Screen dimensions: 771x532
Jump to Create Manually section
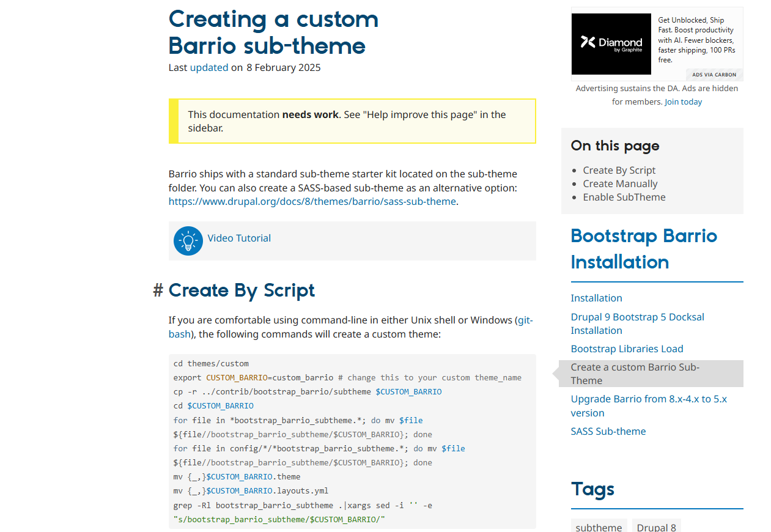point(621,183)
